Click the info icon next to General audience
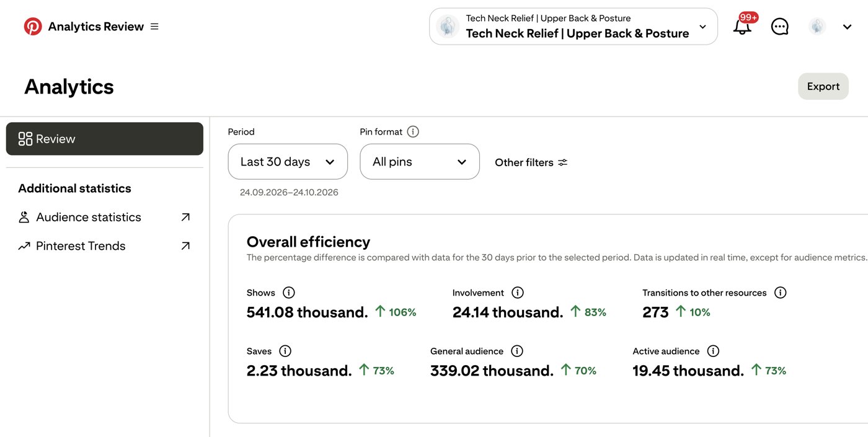This screenshot has width=868, height=437. point(517,351)
